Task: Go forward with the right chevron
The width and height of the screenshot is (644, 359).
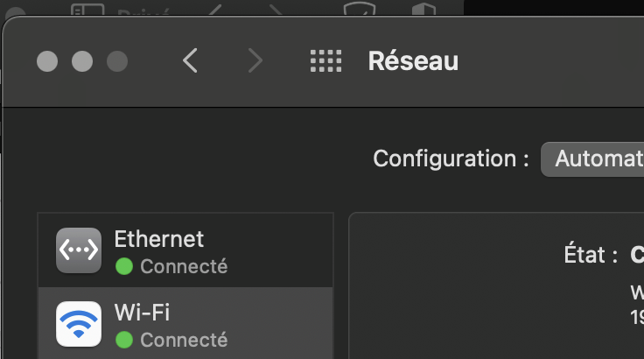Action: point(255,60)
